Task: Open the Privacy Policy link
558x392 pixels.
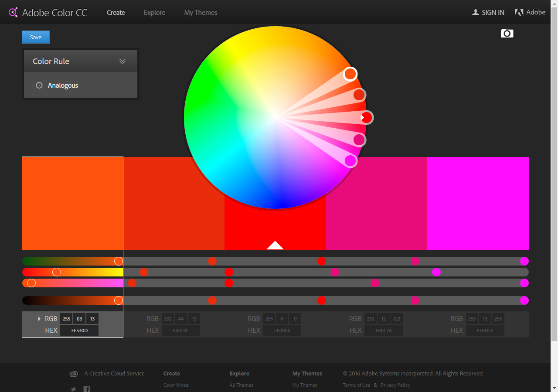Action: [x=395, y=385]
